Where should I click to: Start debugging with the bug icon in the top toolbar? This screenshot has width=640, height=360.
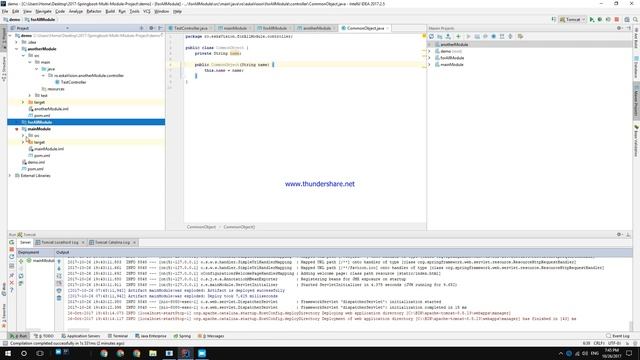(x=600, y=19)
